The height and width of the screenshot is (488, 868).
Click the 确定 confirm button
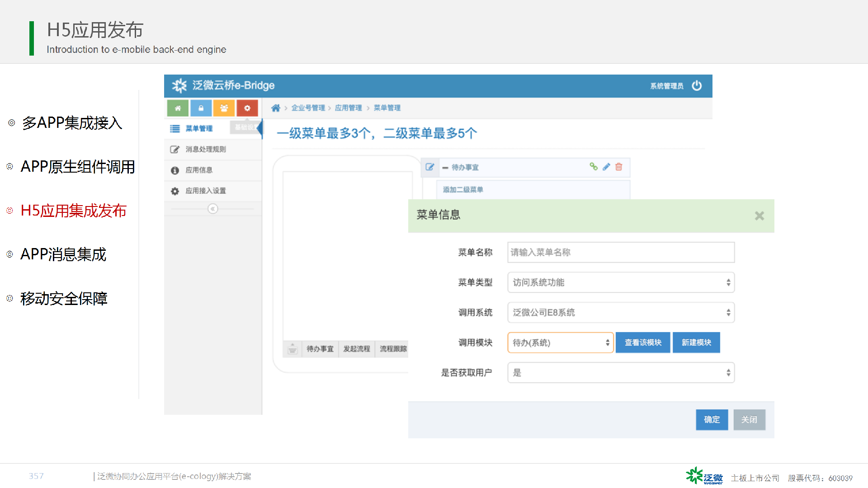(712, 420)
